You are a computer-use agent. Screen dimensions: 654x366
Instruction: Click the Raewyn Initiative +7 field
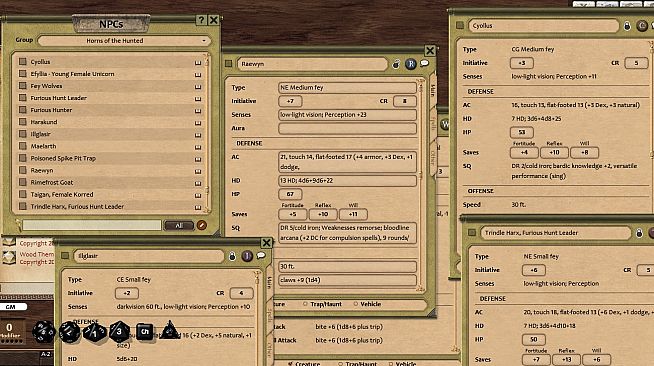point(290,101)
